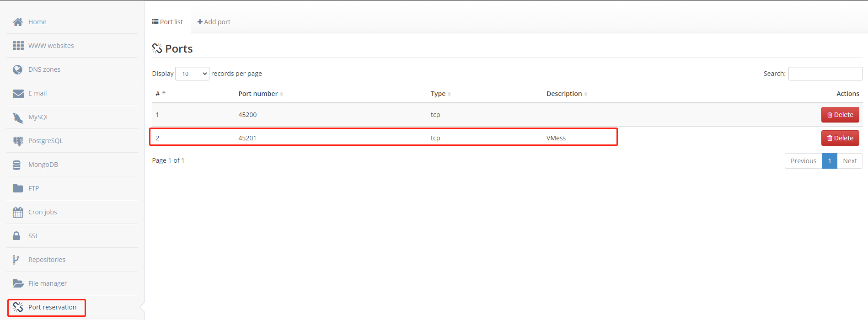The width and height of the screenshot is (868, 320).
Task: Sort by Description column header
Action: [x=567, y=94]
